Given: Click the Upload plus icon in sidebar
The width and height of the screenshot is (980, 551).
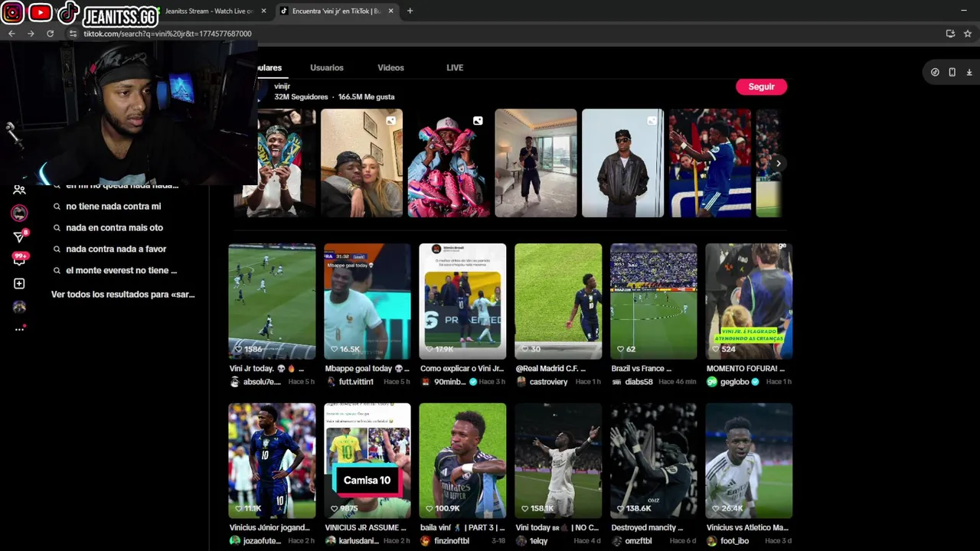Looking at the screenshot, I should [x=19, y=284].
